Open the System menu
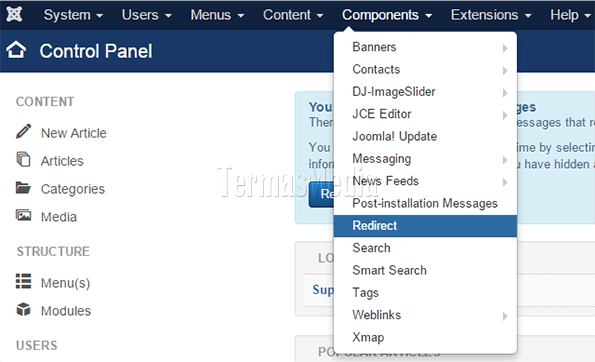The height and width of the screenshot is (362, 595). click(x=73, y=15)
